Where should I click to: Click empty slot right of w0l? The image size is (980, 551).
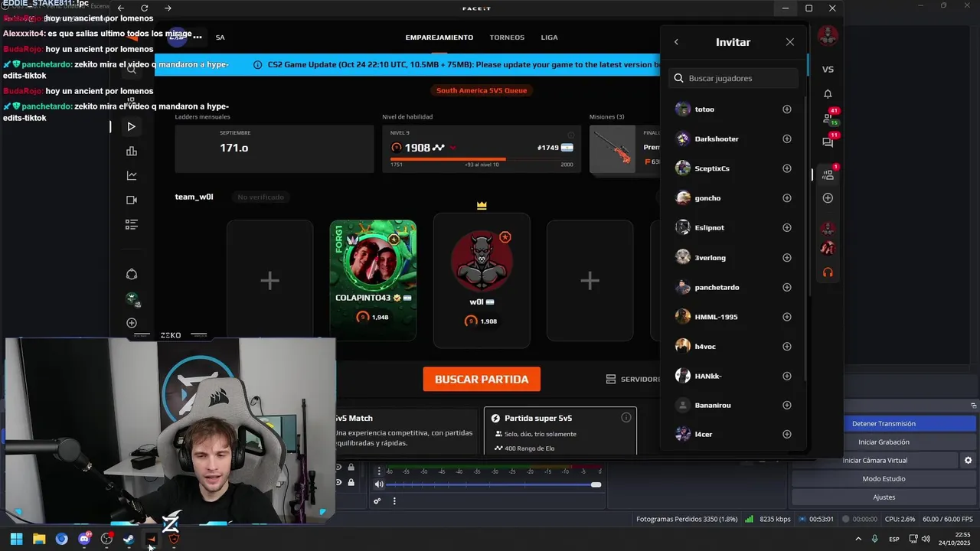pos(590,280)
